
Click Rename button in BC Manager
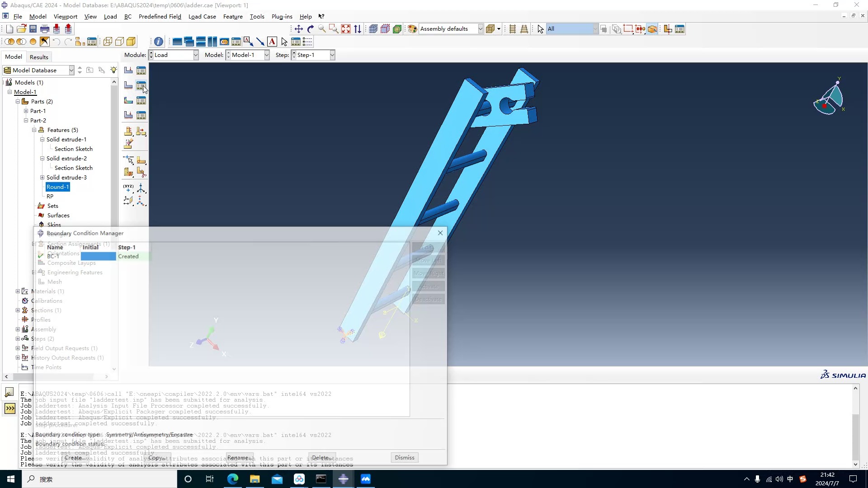(x=240, y=458)
